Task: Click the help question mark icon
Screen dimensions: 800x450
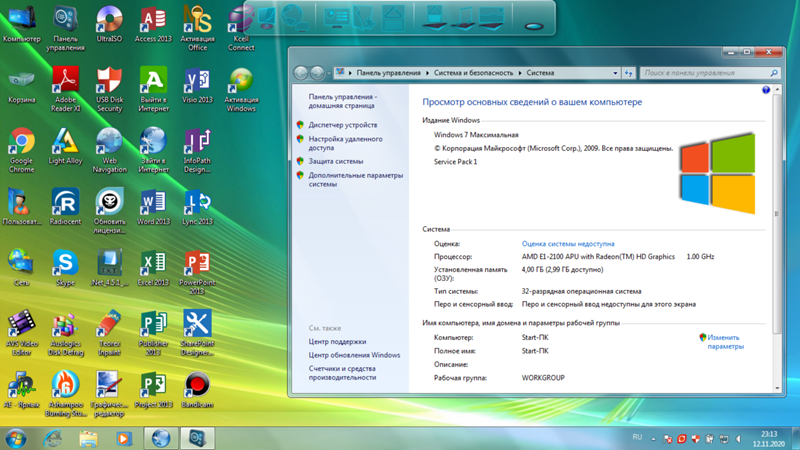Action: point(767,90)
